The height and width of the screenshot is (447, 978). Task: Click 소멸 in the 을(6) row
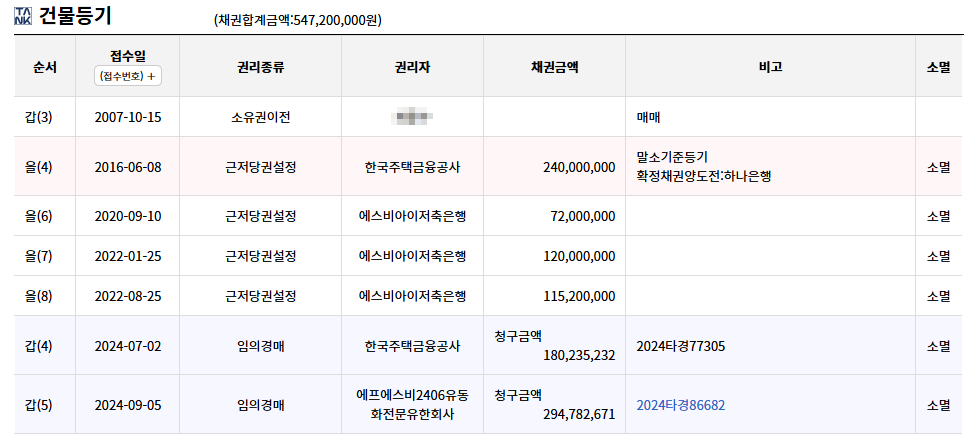(939, 216)
